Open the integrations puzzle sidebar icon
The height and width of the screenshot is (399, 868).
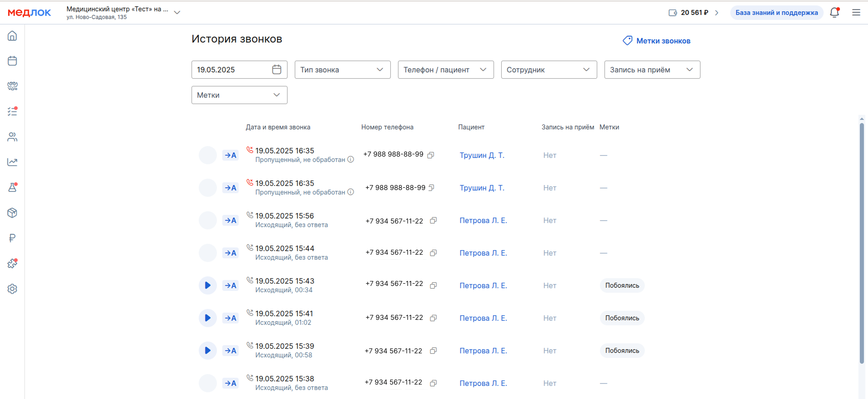(x=12, y=263)
